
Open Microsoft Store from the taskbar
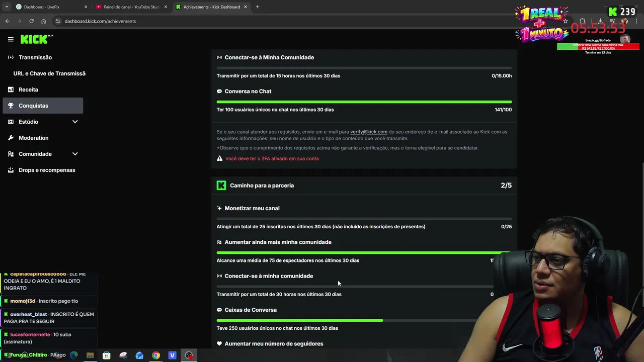[x=107, y=355]
